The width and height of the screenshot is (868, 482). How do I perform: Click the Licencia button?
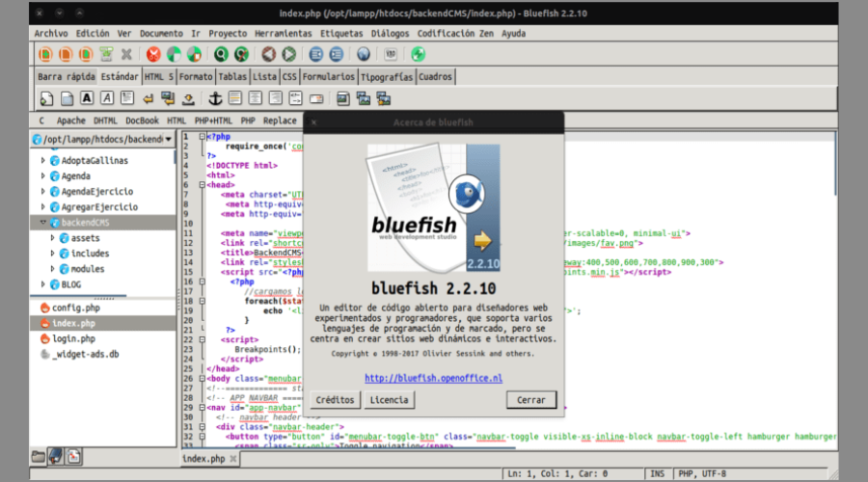tap(390, 400)
